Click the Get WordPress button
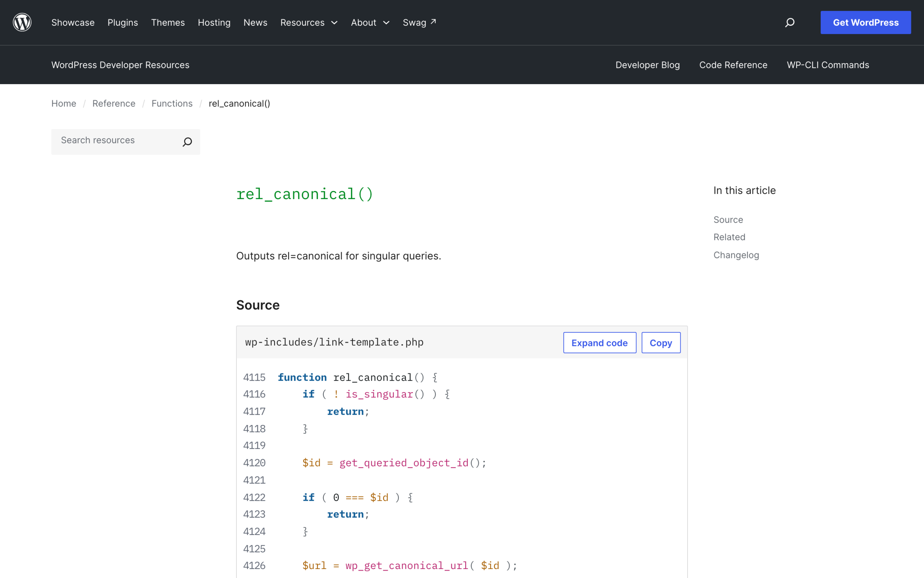 pyautogui.click(x=866, y=22)
